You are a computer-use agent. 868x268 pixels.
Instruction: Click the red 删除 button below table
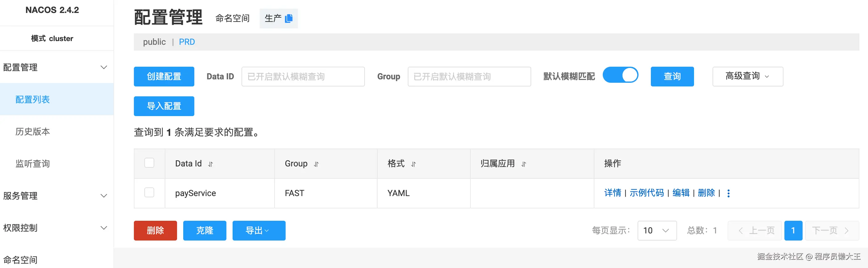(155, 231)
